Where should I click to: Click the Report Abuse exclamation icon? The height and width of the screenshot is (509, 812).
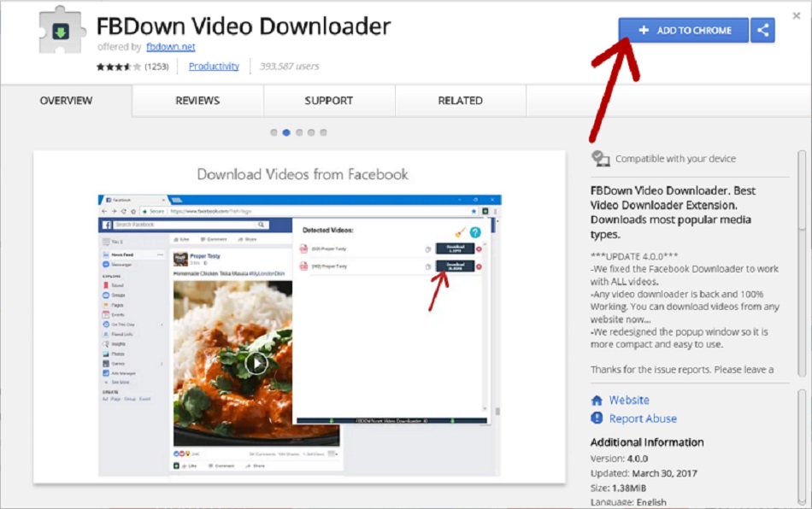click(x=597, y=418)
